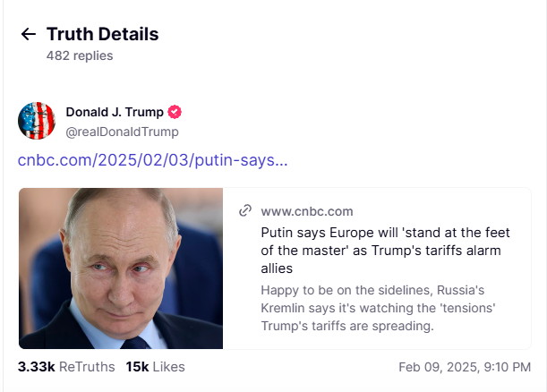This screenshot has height=392, width=547.
Task: Click the 15k number
Action: click(x=137, y=367)
